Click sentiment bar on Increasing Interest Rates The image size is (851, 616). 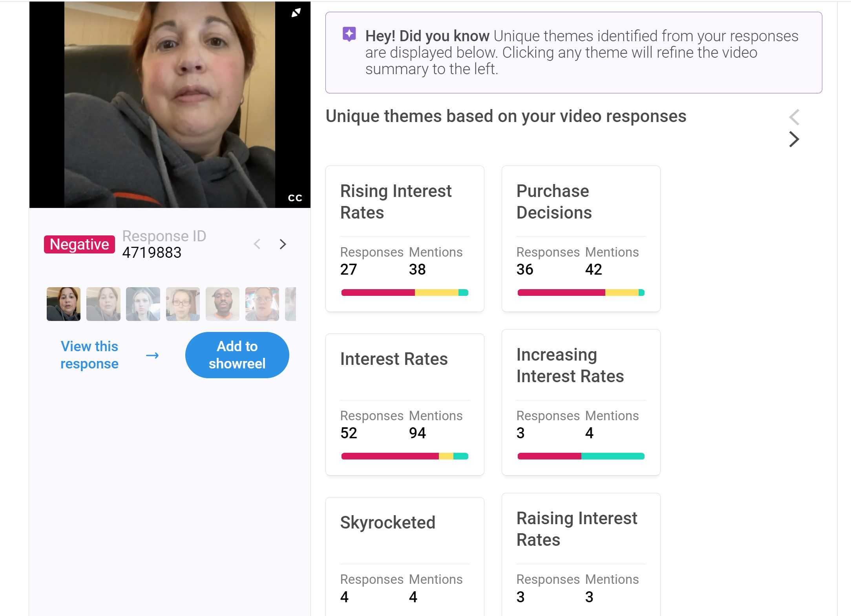(581, 456)
